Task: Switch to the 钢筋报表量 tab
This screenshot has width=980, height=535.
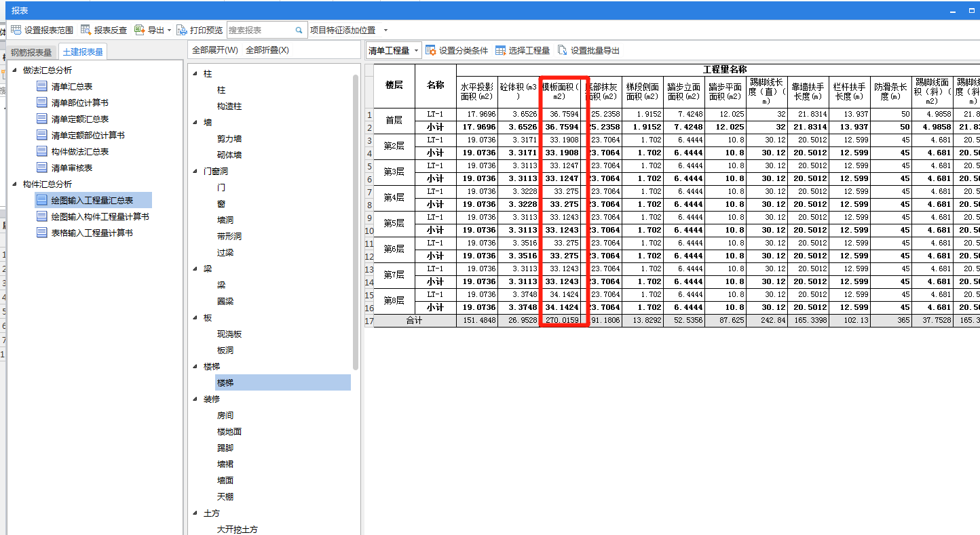Action: tap(31, 52)
